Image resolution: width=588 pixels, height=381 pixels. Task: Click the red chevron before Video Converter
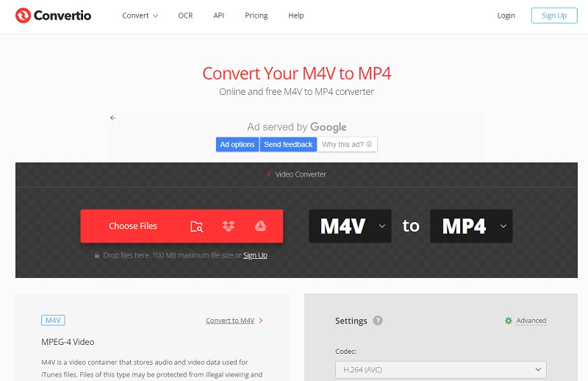pyautogui.click(x=268, y=174)
